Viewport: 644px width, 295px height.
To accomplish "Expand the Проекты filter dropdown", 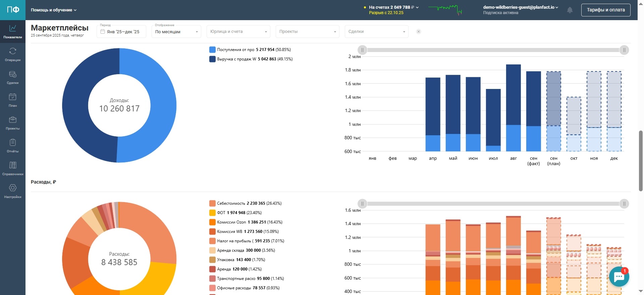I will pos(307,32).
